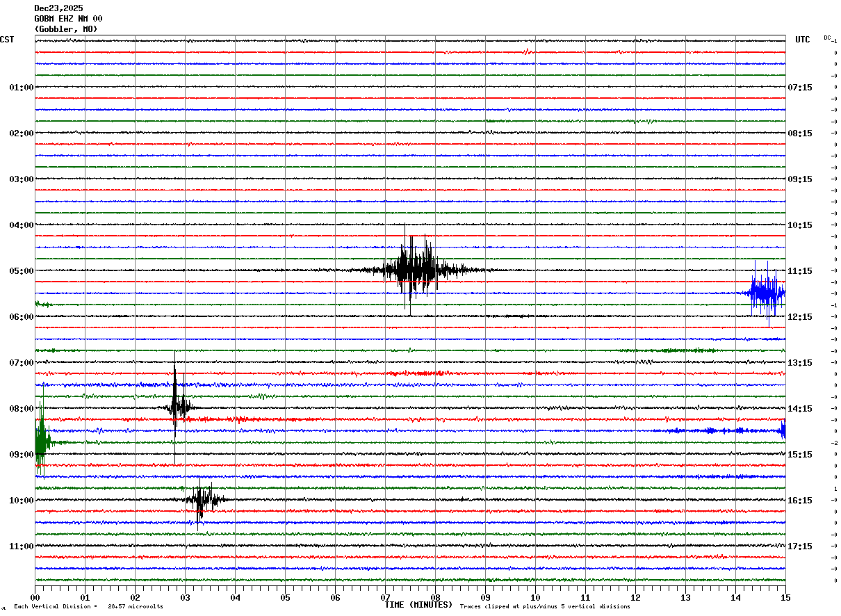Image resolution: width=841 pixels, height=616 pixels.
Task: Click minute 06 on the time axis
Action: click(x=335, y=597)
